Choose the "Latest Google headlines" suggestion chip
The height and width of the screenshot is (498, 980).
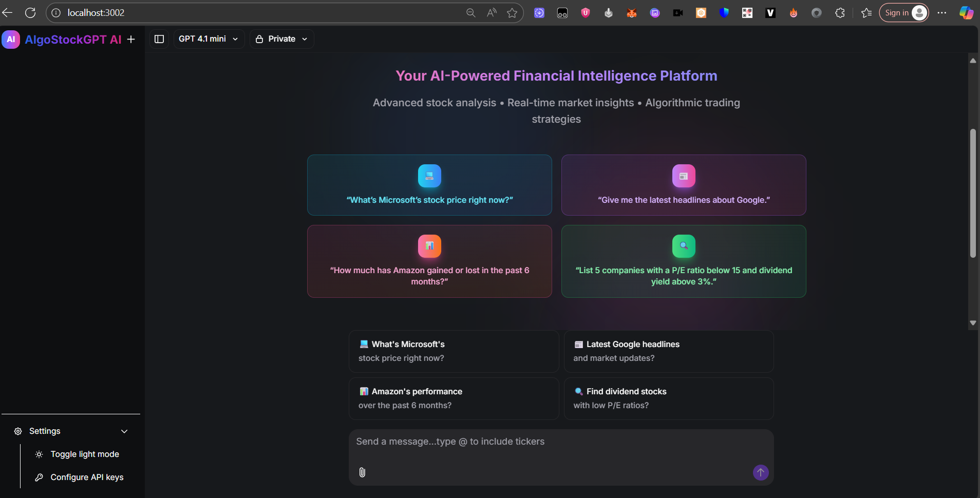tap(669, 351)
